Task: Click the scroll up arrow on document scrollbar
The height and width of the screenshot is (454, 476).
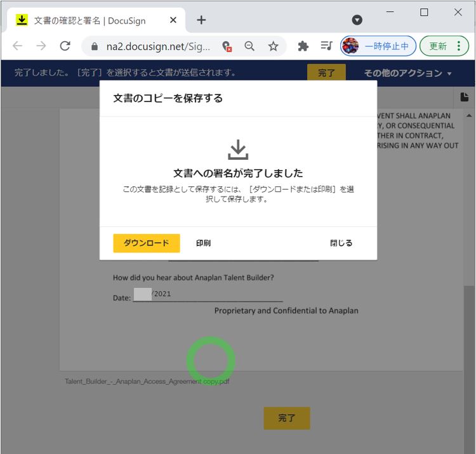Action: (469, 115)
